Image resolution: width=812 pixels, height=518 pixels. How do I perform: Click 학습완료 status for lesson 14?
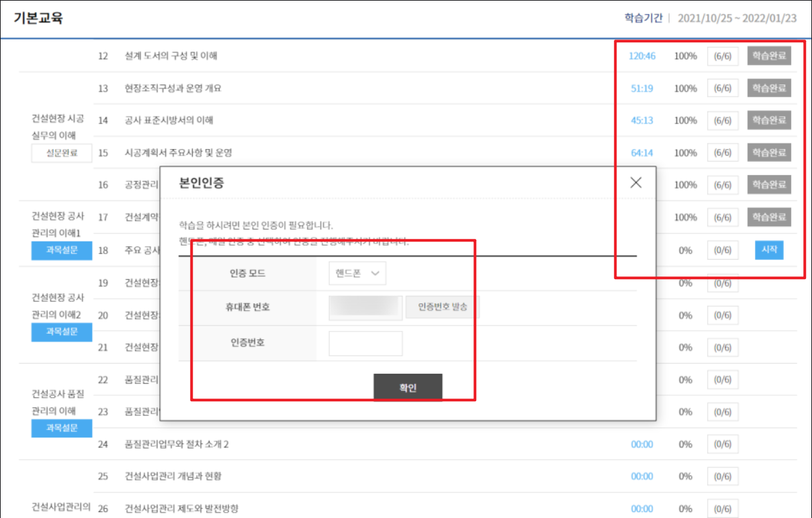click(768, 120)
